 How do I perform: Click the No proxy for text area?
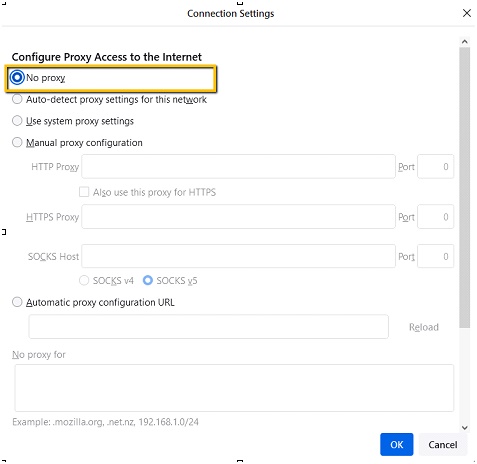(x=234, y=388)
